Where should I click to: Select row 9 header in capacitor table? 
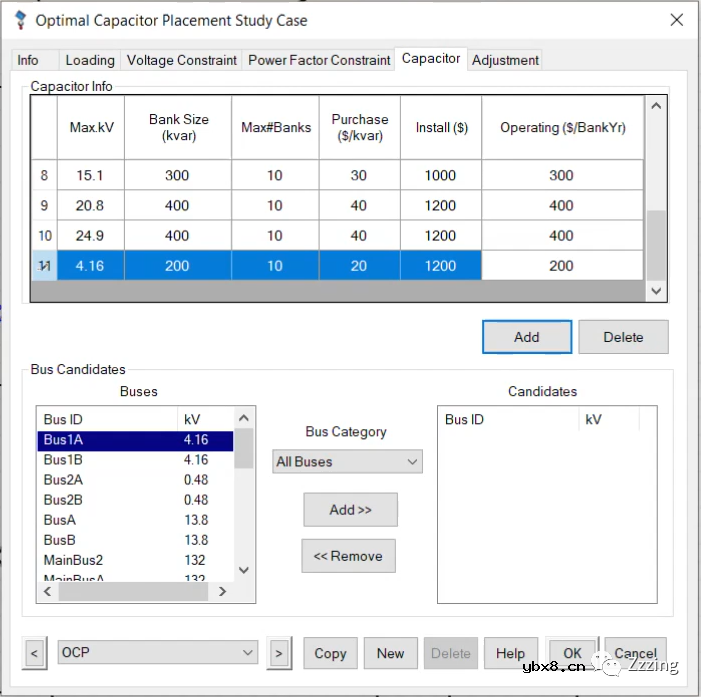point(44,206)
